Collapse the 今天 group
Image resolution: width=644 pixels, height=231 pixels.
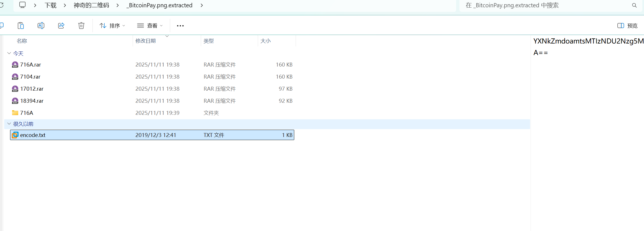[9, 53]
